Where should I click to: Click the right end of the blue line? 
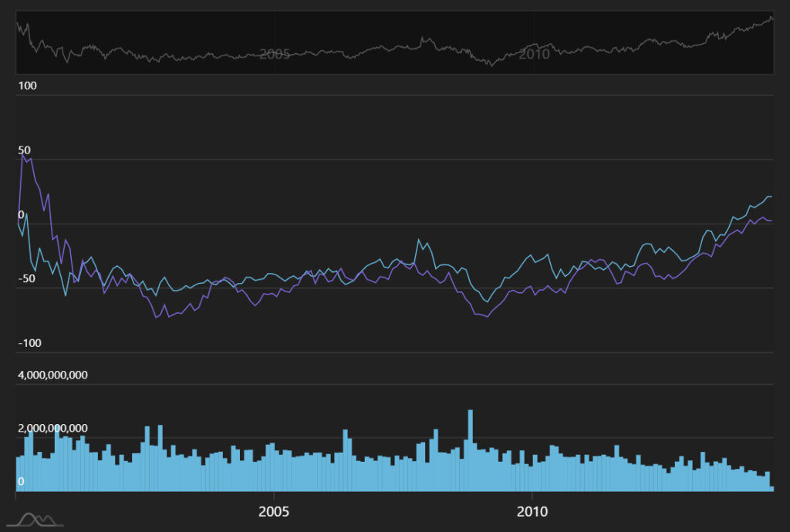(x=771, y=197)
